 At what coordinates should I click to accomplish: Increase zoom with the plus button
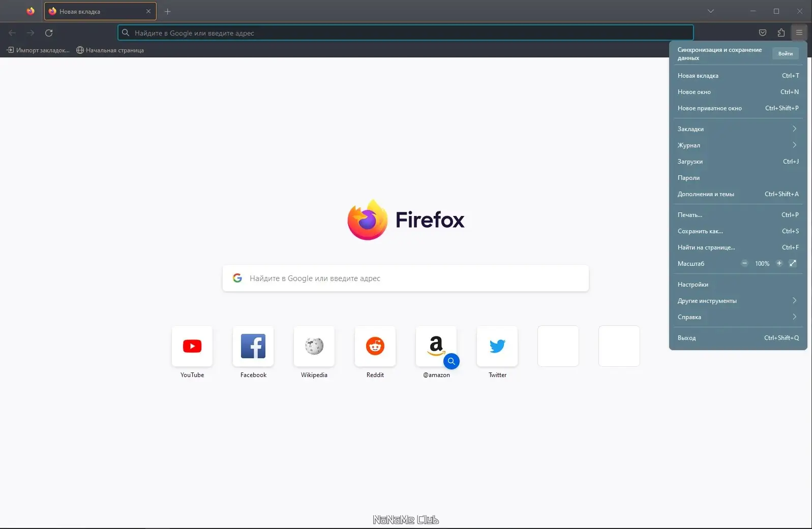click(779, 263)
